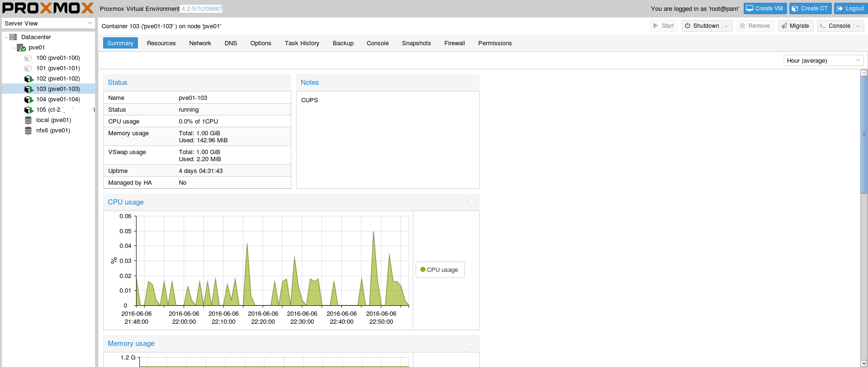Switch to the Network tab
Viewport: 868px width, 368px height.
click(200, 43)
